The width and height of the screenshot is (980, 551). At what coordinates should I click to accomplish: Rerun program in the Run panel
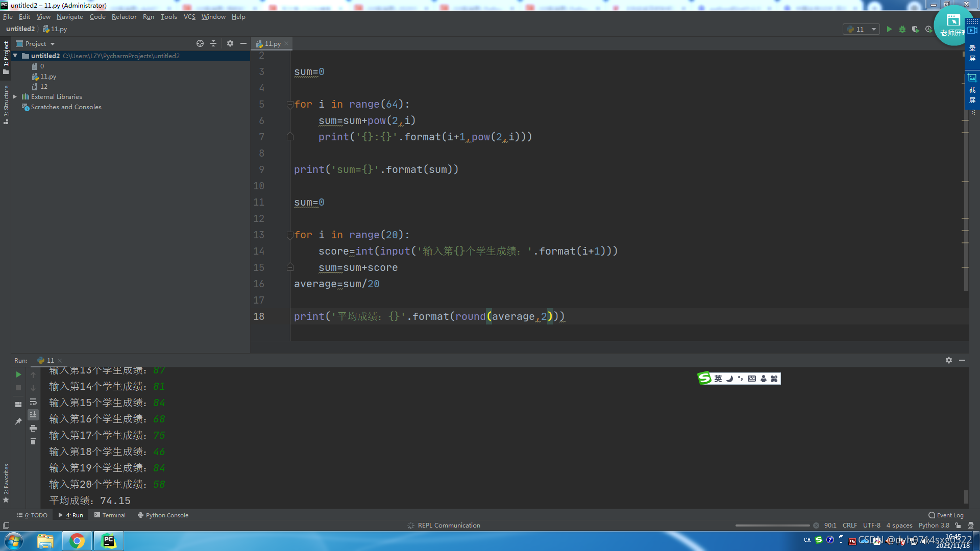click(18, 374)
